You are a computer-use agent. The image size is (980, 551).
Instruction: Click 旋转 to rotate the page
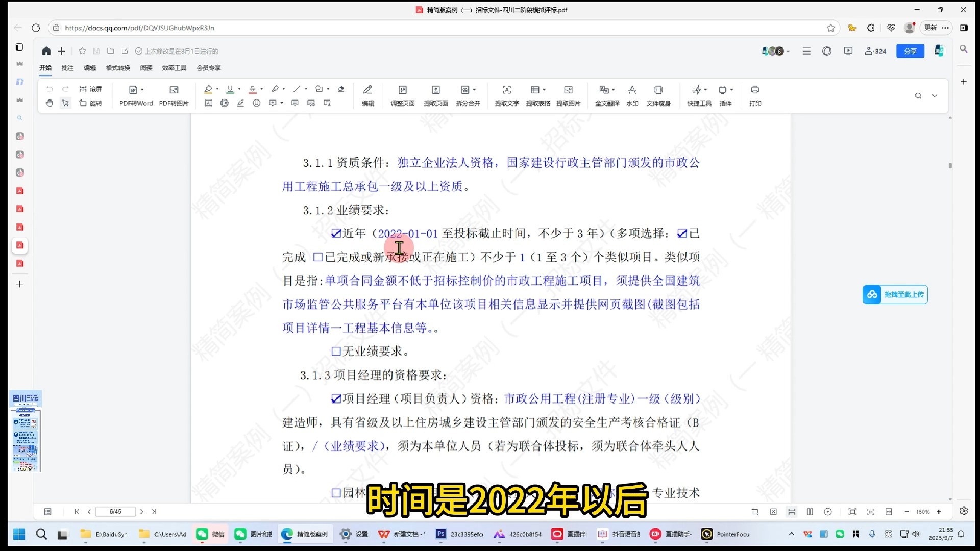pyautogui.click(x=90, y=103)
